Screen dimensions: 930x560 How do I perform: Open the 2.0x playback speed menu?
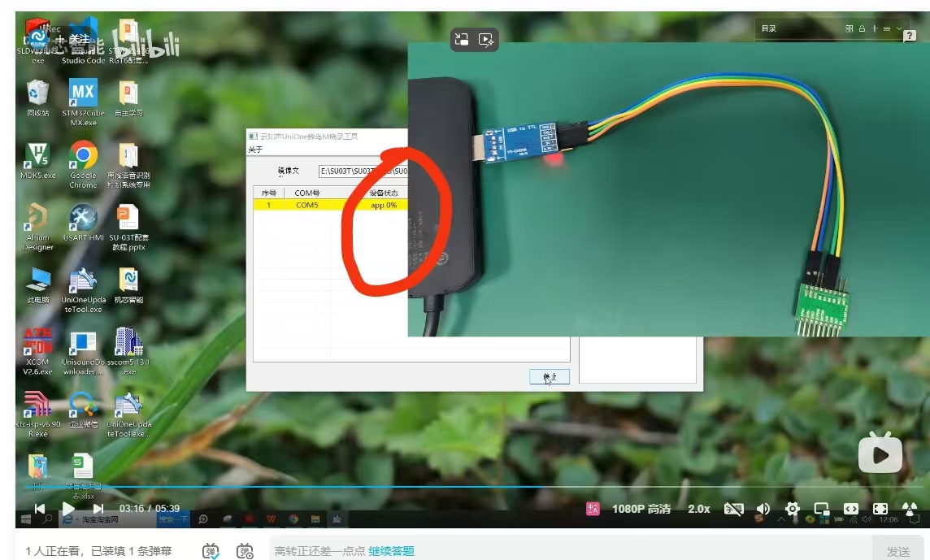[x=698, y=509]
